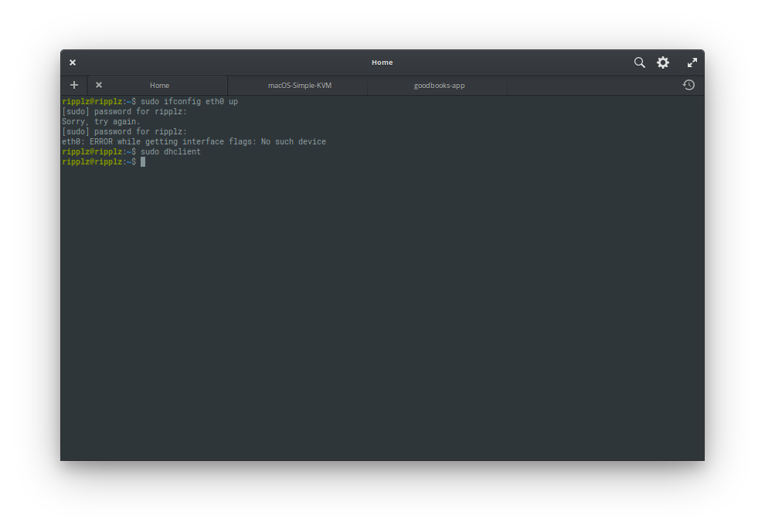Toggle fullscreen with the expand arrows icon

click(x=692, y=63)
